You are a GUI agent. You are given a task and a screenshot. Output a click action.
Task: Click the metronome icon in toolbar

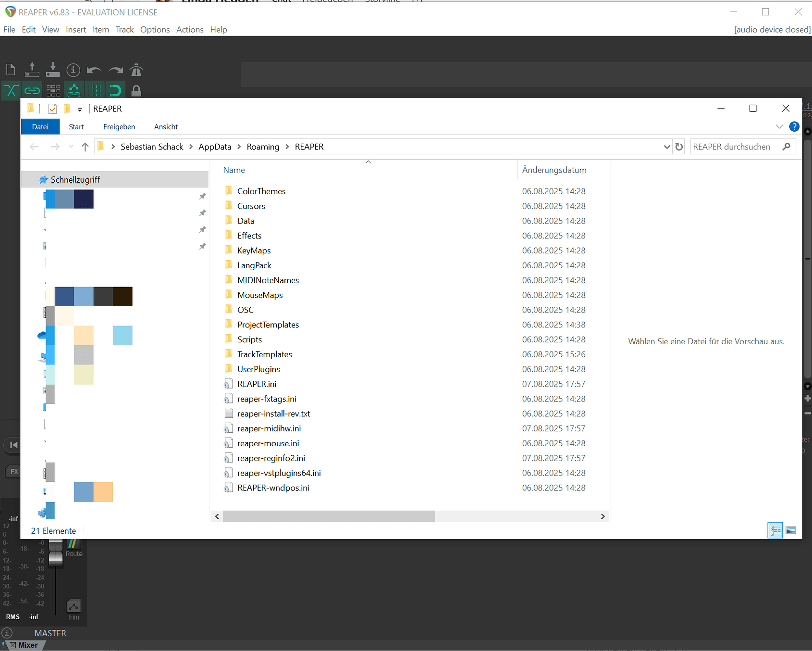[x=136, y=70]
